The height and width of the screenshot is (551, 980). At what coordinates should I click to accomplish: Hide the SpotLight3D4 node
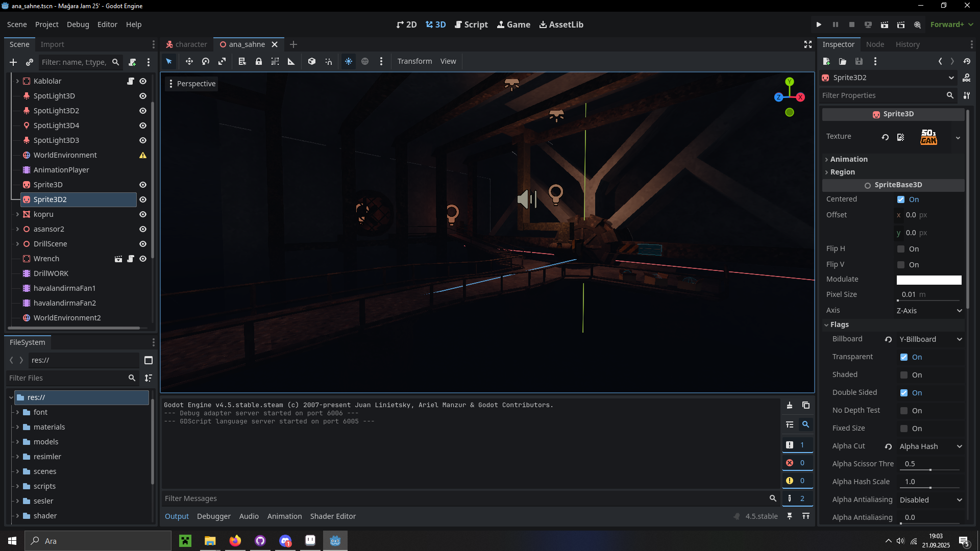click(x=143, y=126)
